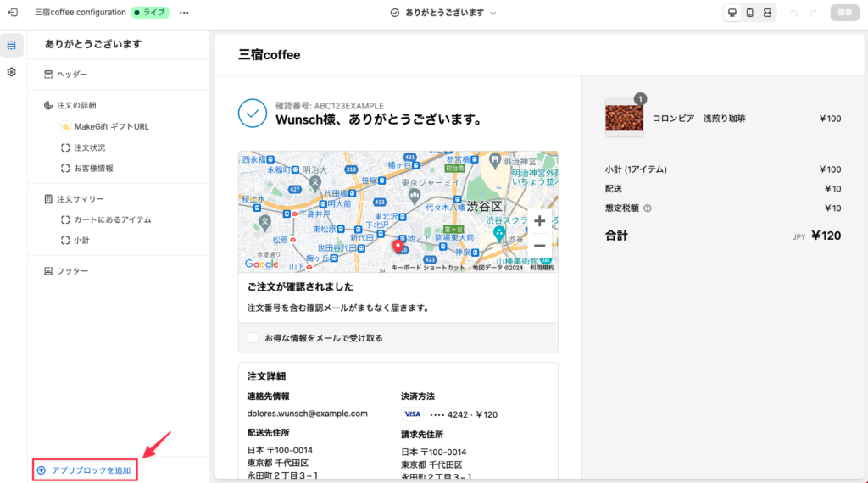
Task: Click the 決済方法 label
Action: (x=417, y=396)
